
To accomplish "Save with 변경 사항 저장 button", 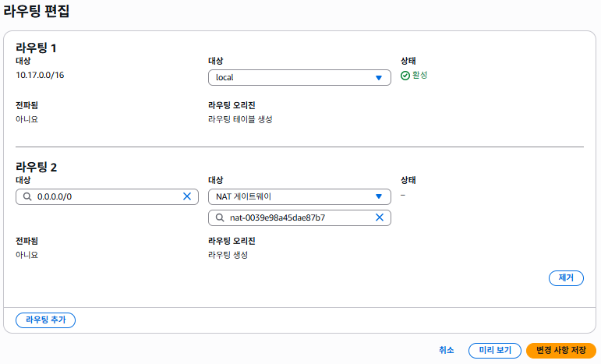I will pyautogui.click(x=560, y=351).
